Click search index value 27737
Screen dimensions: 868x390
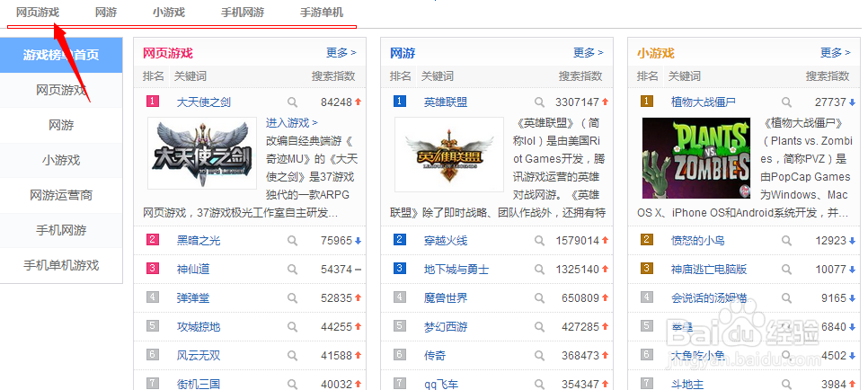tap(830, 102)
